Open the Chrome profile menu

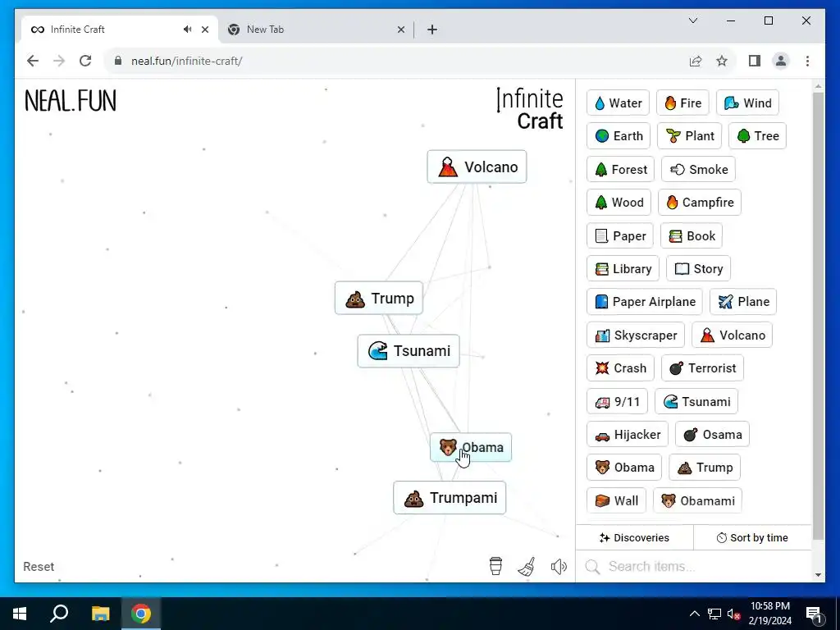pos(781,61)
